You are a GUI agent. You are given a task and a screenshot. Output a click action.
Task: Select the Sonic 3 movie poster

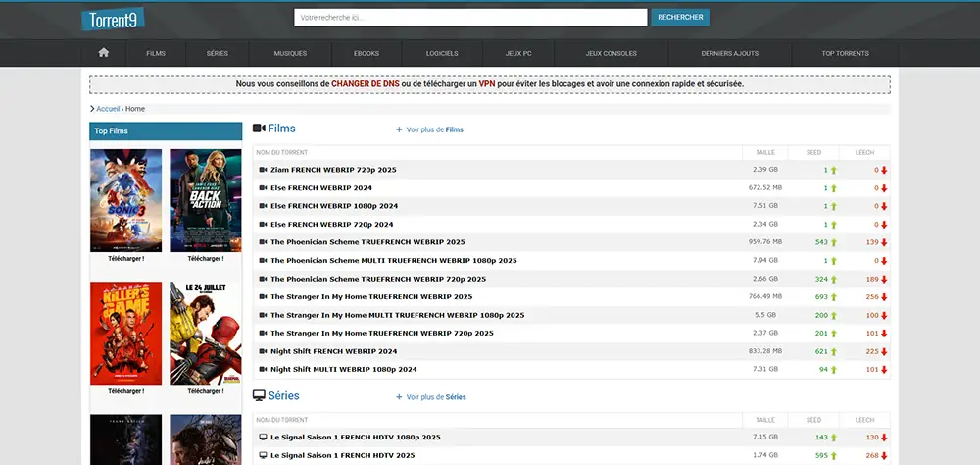click(x=125, y=200)
